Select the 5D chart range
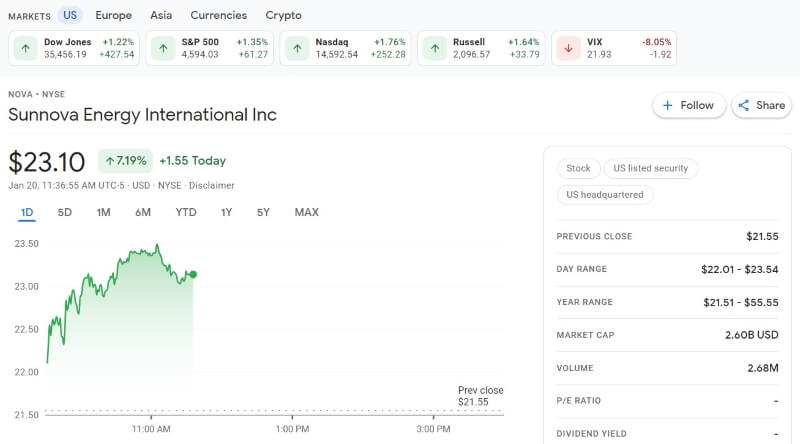This screenshot has width=800, height=444. pyautogui.click(x=65, y=212)
